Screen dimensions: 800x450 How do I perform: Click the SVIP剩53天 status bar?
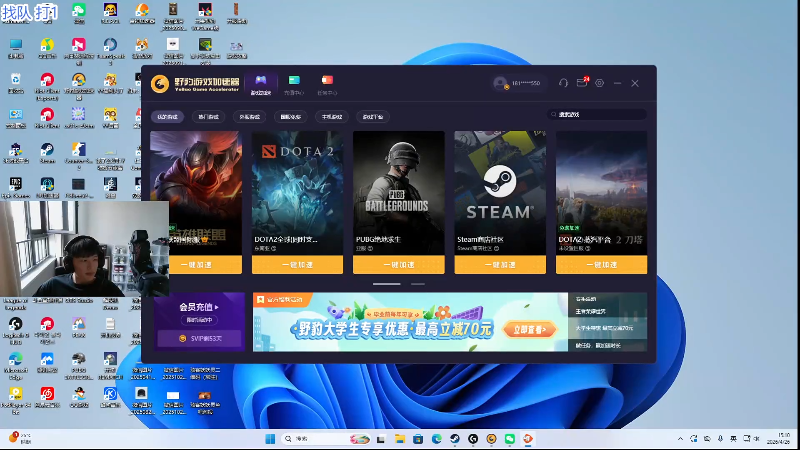[x=199, y=338]
